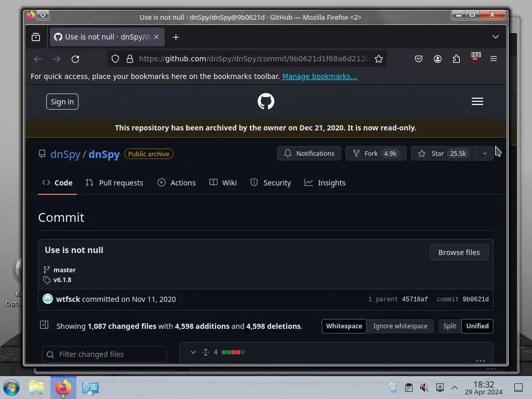Viewport: 532px width, 399px height.
Task: Open the dnSpy owner link
Action: click(65, 154)
